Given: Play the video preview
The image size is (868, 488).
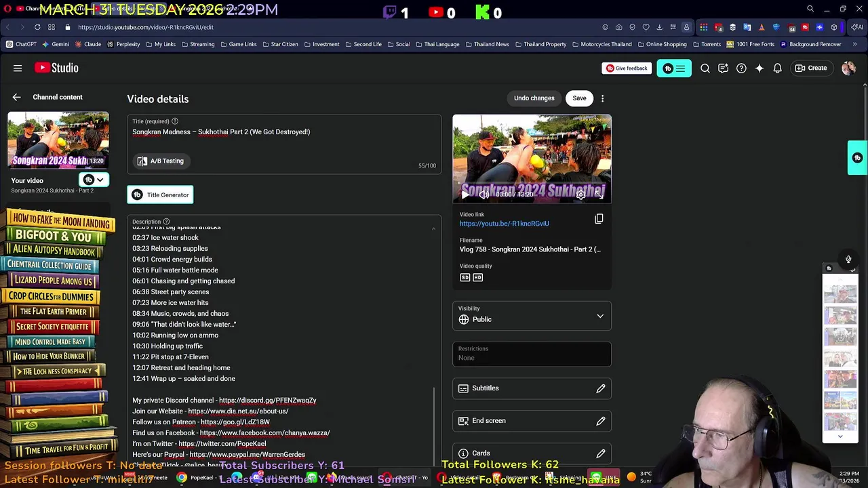Looking at the screenshot, I should click(x=465, y=195).
